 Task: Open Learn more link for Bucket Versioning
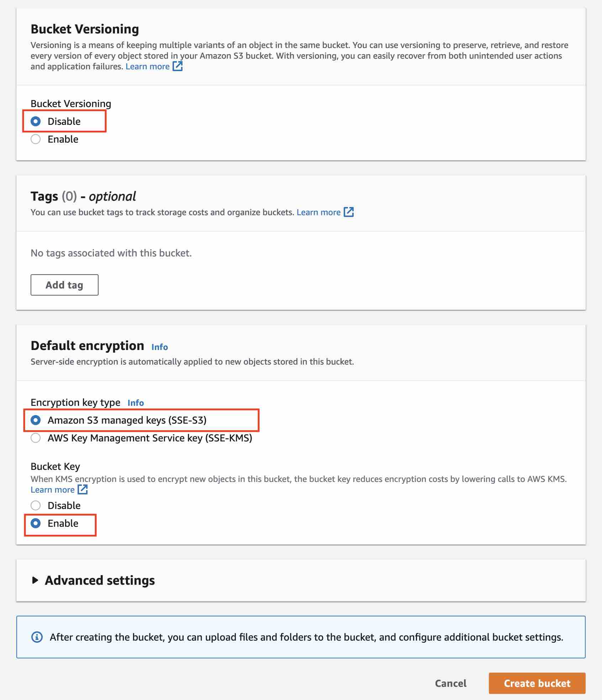click(x=147, y=67)
